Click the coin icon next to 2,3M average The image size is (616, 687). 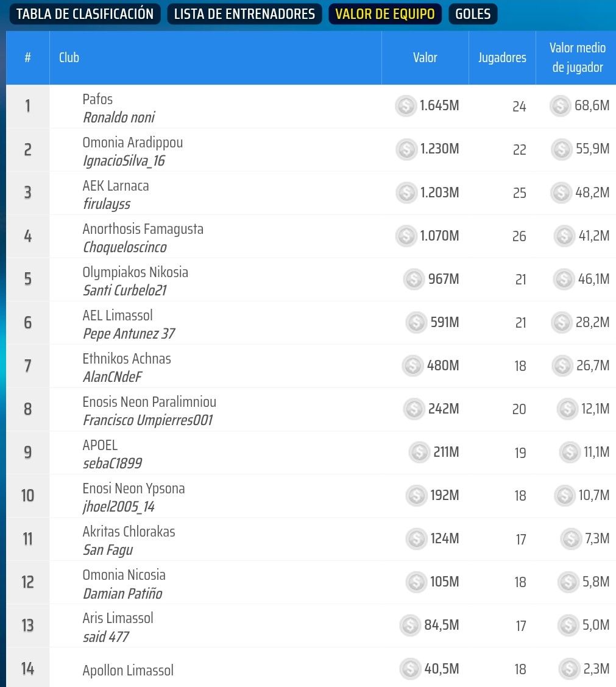569,669
